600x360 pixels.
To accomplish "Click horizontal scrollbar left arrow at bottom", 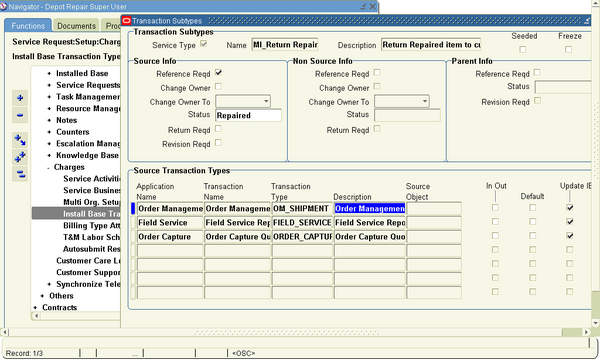I will 5,332.
